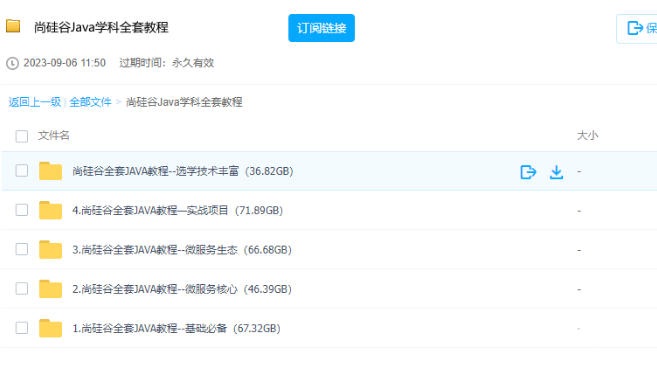
Task: Click 尚硅谷Java学科全套教程 in the breadcrumb
Action: pyautogui.click(x=184, y=102)
